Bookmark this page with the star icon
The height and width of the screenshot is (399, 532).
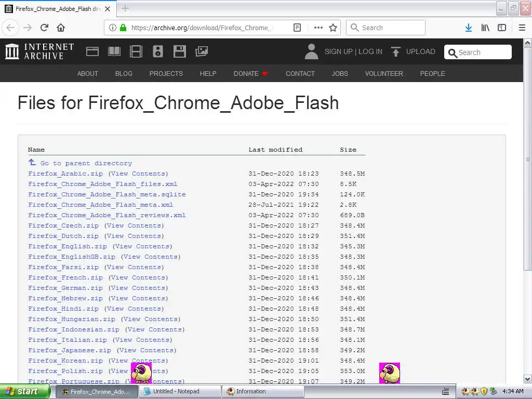tap(333, 28)
